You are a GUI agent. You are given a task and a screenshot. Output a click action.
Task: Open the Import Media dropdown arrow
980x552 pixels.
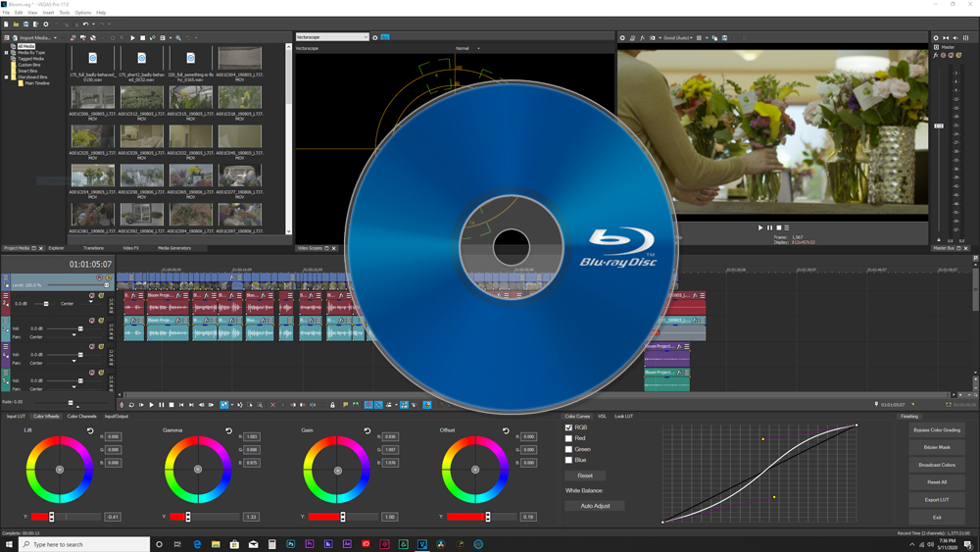point(55,38)
